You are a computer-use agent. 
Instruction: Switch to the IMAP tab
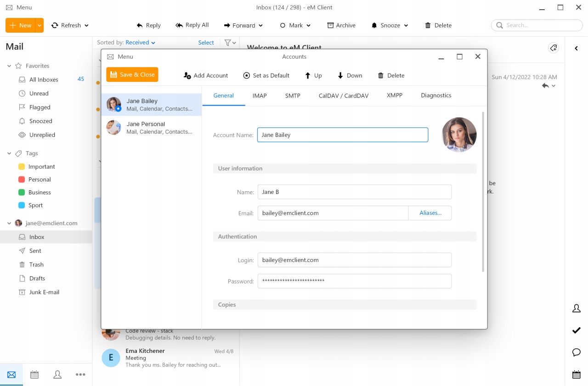click(x=260, y=96)
